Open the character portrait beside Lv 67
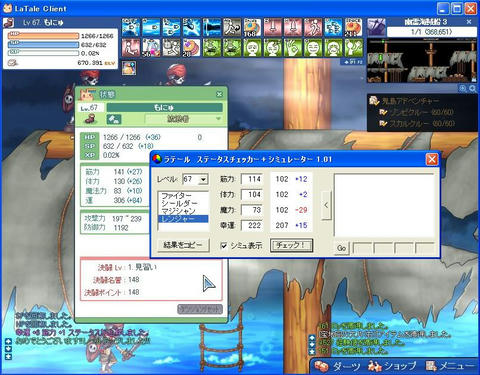The width and height of the screenshot is (480, 375). click(x=9, y=23)
